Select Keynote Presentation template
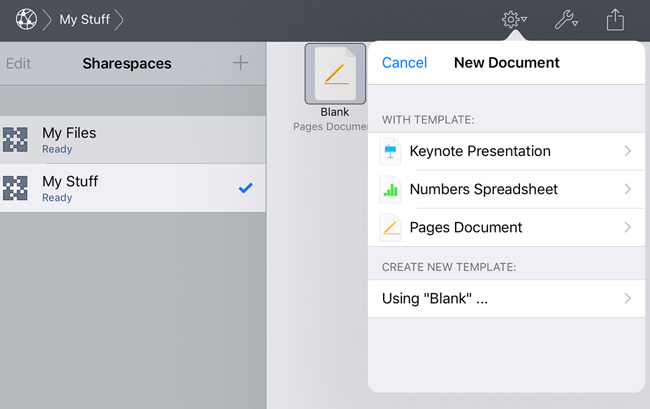650x409 pixels. pyautogui.click(x=506, y=151)
